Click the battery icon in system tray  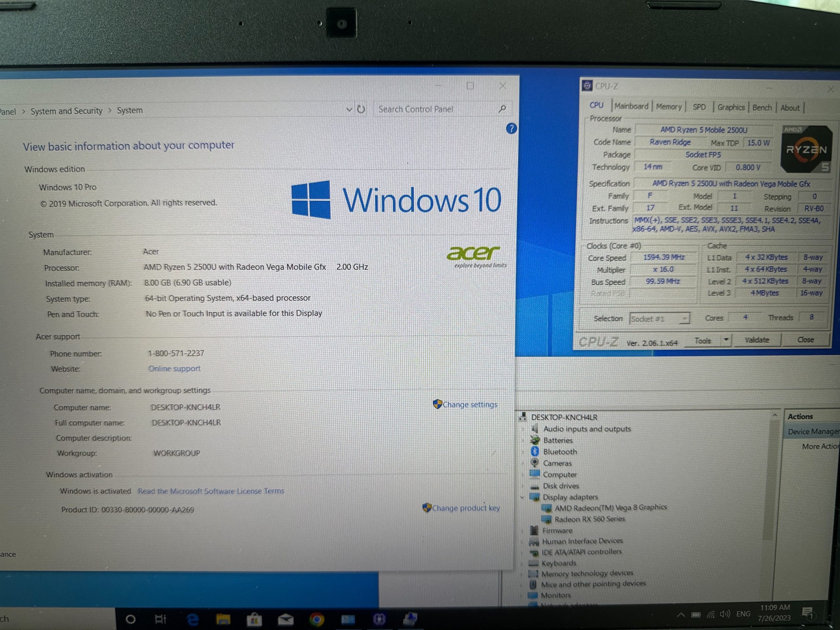[x=696, y=615]
